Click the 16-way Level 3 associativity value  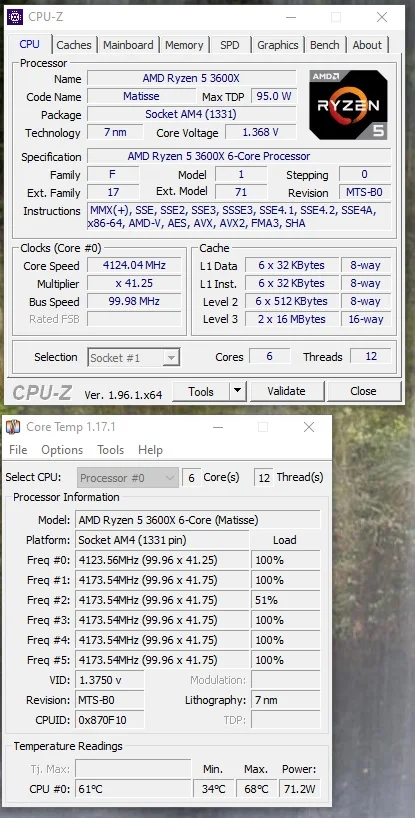(x=365, y=319)
